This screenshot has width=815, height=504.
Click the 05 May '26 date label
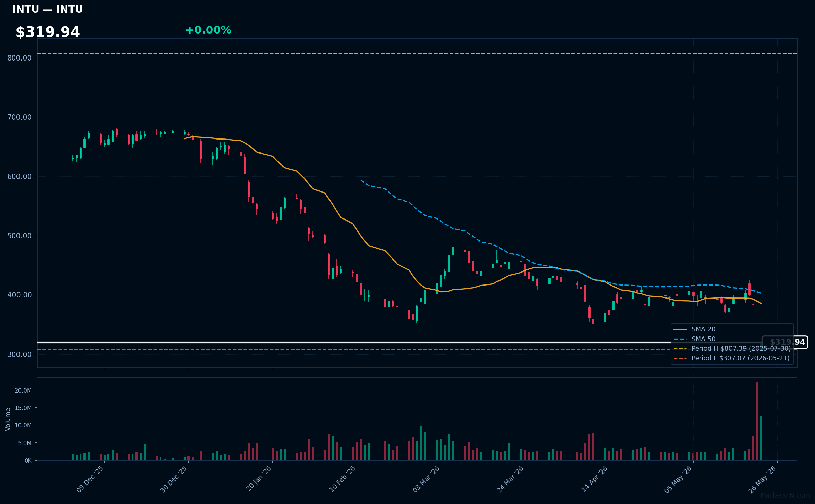tap(678, 479)
